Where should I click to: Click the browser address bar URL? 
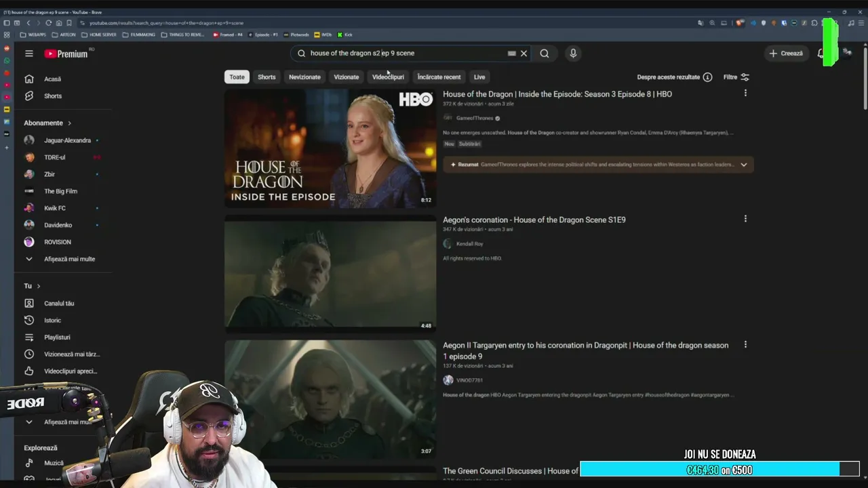[166, 23]
